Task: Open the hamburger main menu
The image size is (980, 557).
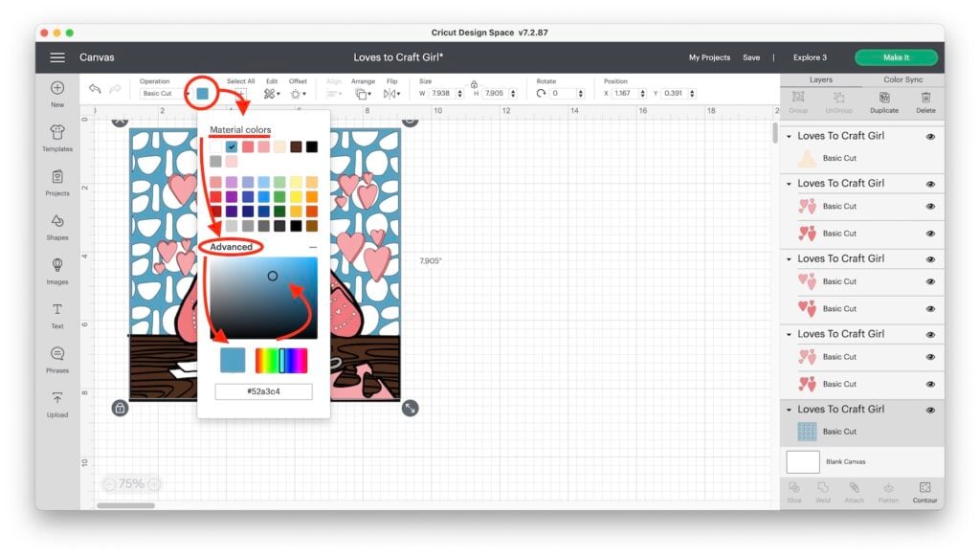Action: [x=57, y=57]
